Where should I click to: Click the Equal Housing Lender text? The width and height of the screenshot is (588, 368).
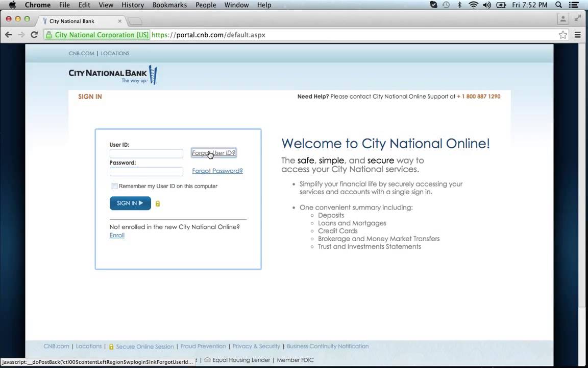pos(241,360)
